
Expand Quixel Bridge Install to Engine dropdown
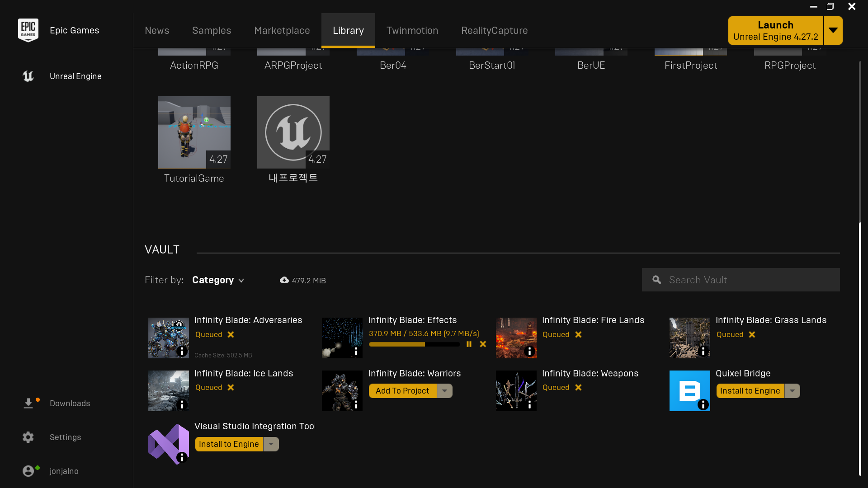pos(792,391)
